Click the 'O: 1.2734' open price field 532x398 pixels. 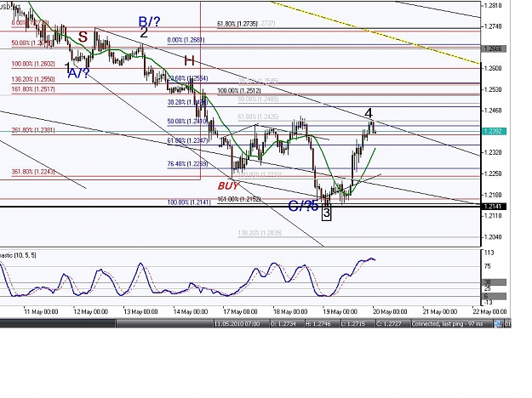[283, 324]
